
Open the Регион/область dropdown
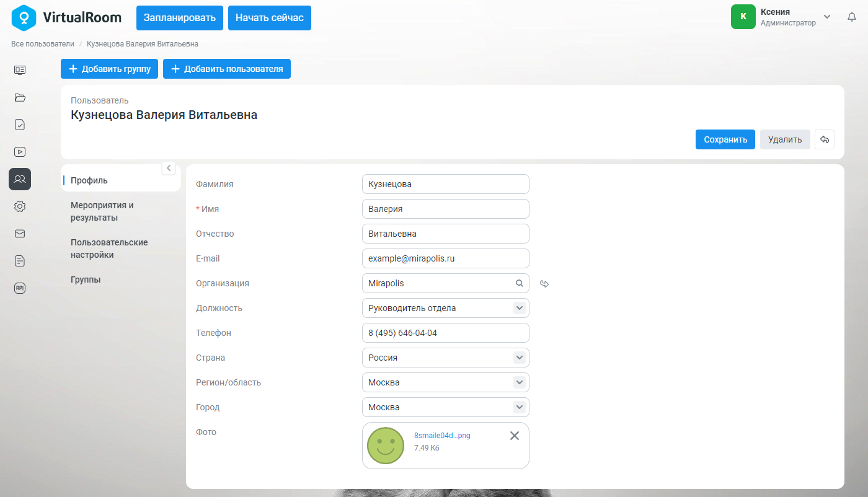pos(520,382)
